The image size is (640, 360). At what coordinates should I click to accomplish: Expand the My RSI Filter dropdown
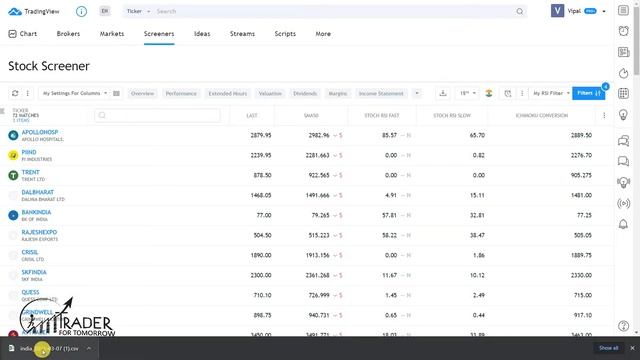tap(551, 93)
